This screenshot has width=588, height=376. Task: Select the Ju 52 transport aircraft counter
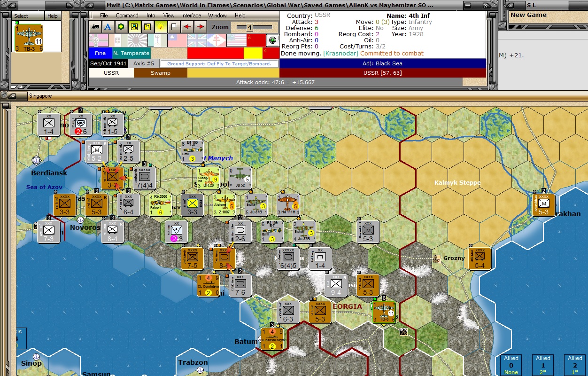click(x=240, y=178)
